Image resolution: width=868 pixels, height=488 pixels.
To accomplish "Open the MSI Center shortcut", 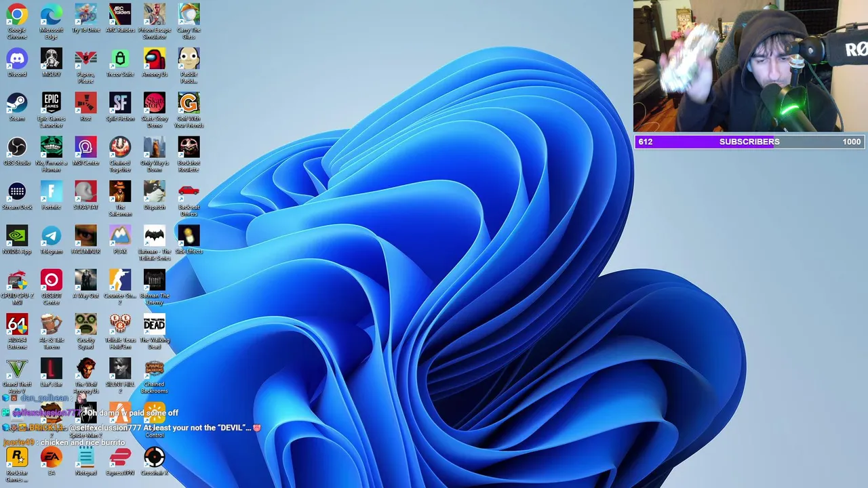I will pyautogui.click(x=85, y=151).
